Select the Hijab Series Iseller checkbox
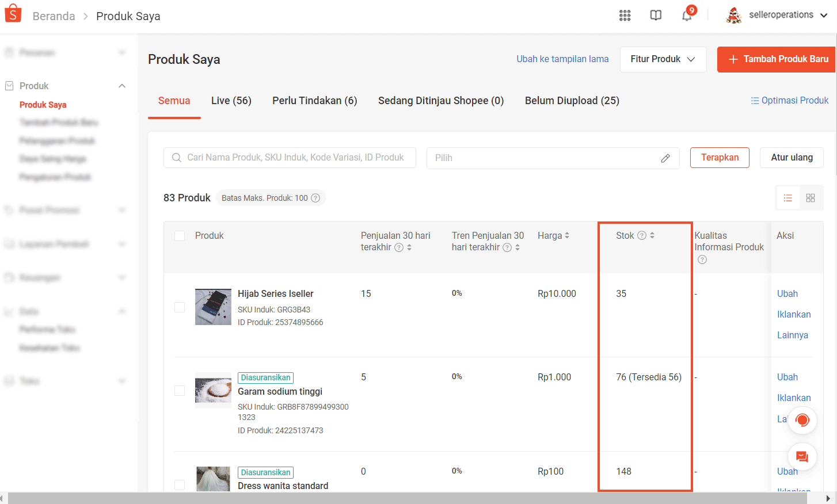 click(x=180, y=307)
